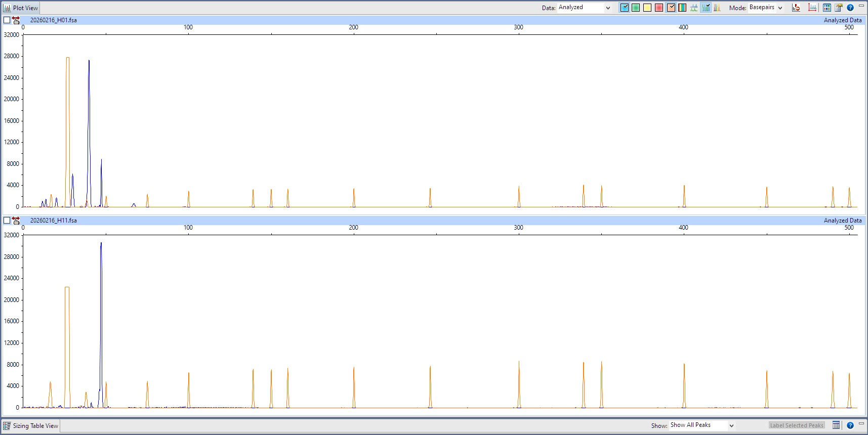Open the Show All Peaks dropdown

pos(702,425)
